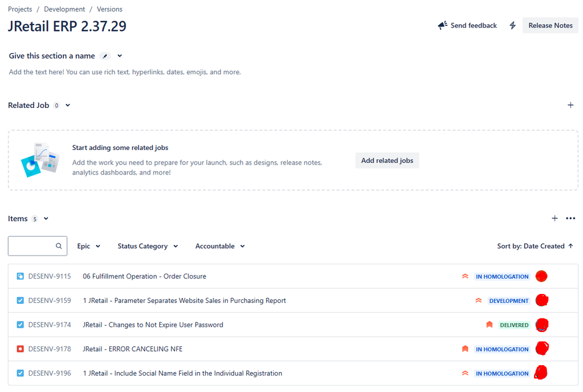Select Changes to Not Expire User Password
This screenshot has width=583, height=392.
(x=153, y=325)
